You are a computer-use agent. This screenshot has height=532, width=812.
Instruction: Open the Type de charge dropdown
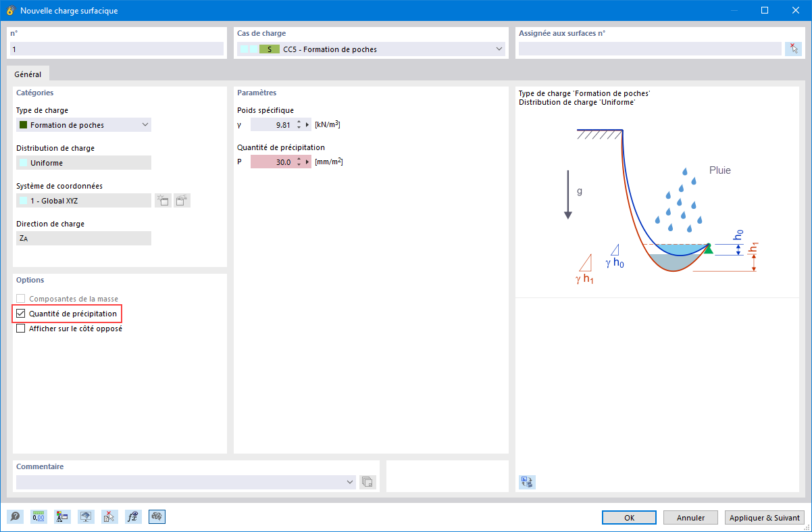[145, 124]
